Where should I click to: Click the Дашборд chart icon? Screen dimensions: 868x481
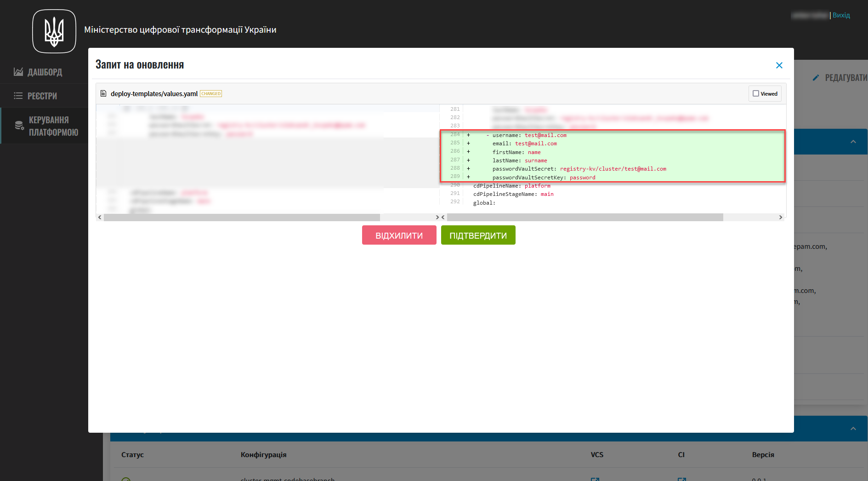(18, 72)
